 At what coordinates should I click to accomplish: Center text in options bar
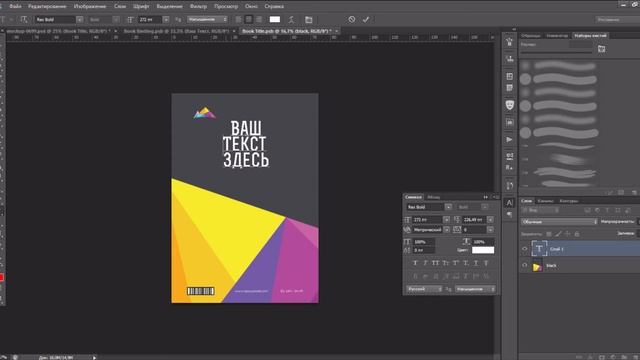click(249, 20)
